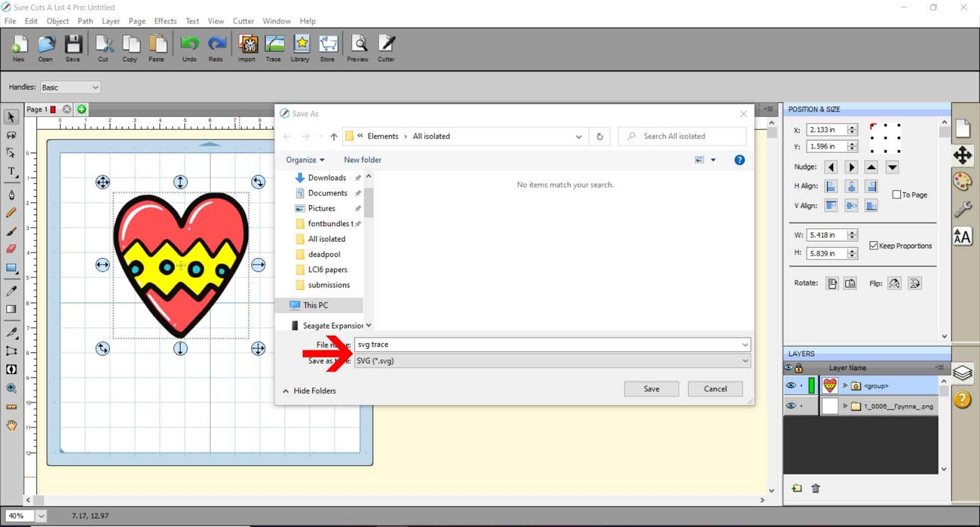Hide the 1_0006 png layer eye

[791, 406]
